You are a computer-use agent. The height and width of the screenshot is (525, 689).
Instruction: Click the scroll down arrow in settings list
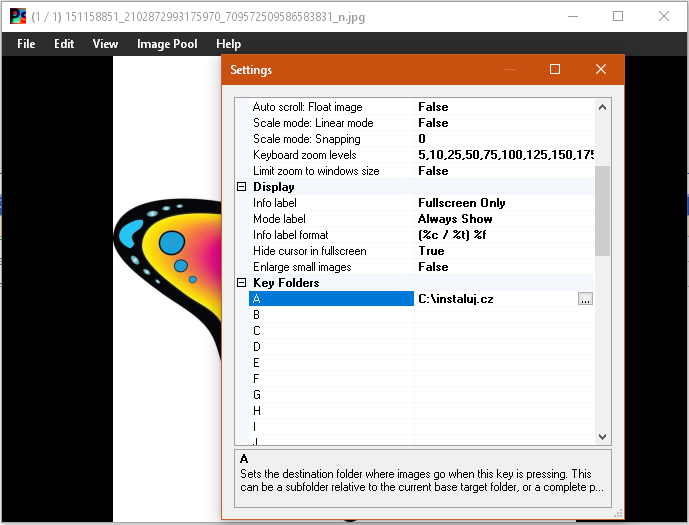click(x=602, y=436)
